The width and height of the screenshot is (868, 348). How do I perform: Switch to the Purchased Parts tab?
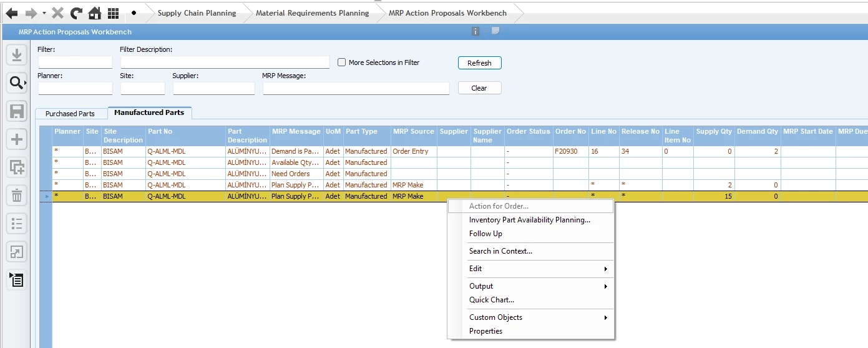tap(70, 114)
